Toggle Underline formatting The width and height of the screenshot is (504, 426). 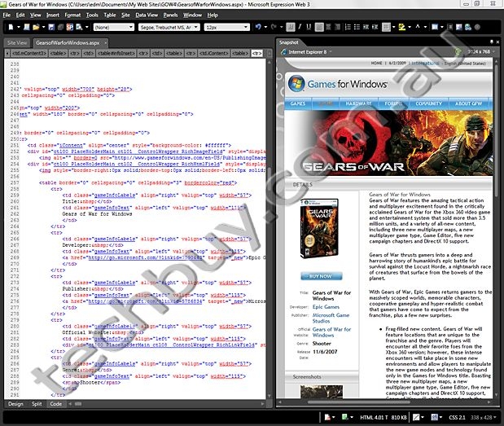coord(309,28)
